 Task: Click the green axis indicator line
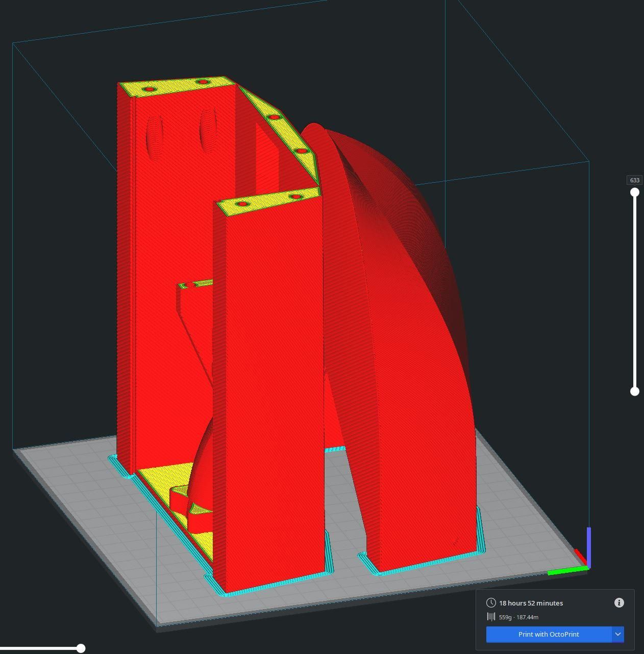pos(567,571)
